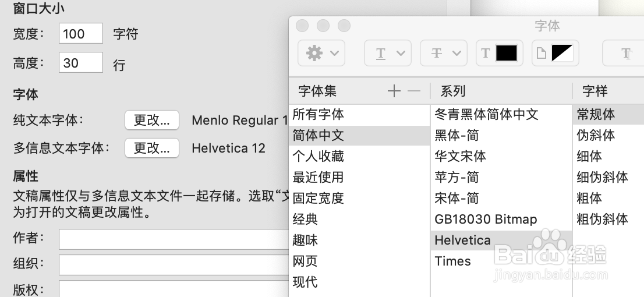This screenshot has height=297, width=644.
Task: Click the black text color swatch
Action: click(x=506, y=54)
